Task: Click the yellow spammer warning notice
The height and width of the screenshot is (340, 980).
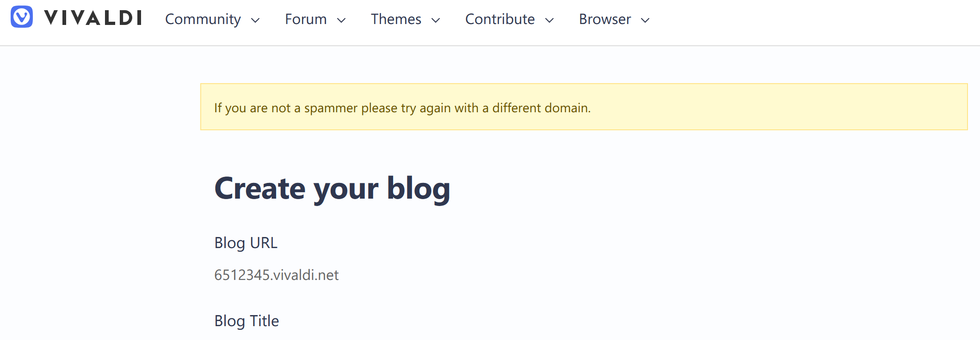Action: point(584,107)
